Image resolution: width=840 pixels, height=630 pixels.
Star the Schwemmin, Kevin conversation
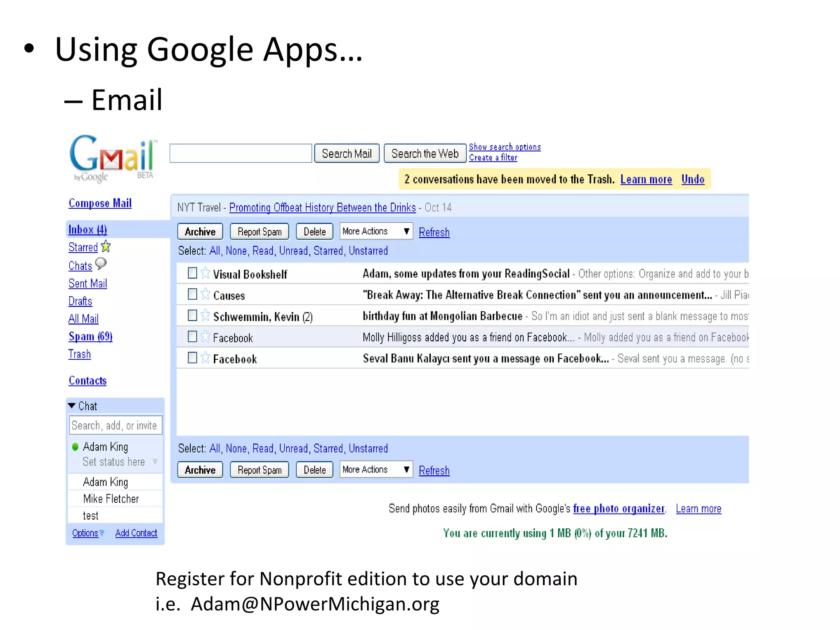coord(205,315)
